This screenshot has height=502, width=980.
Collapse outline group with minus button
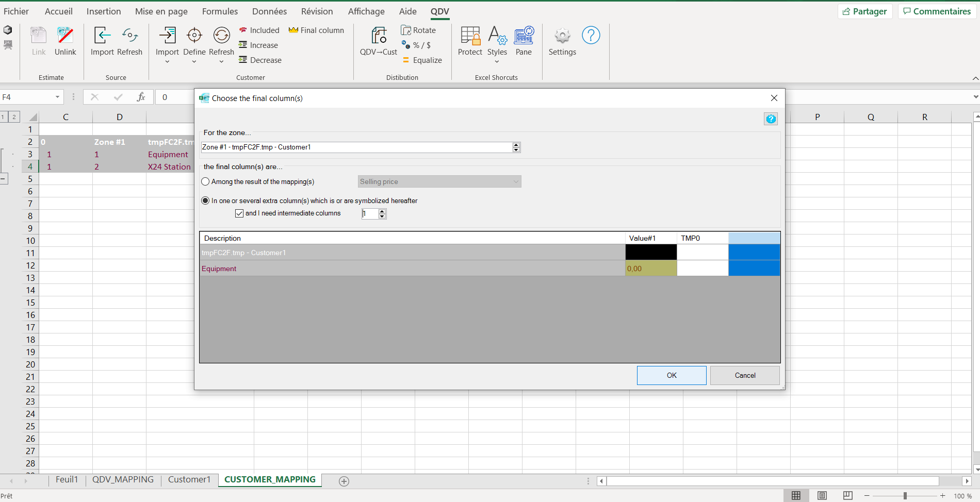[x=3, y=179]
